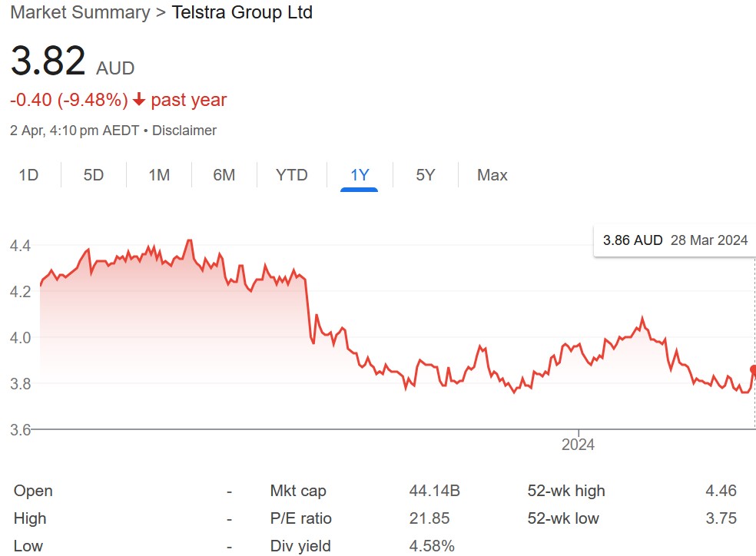The image size is (756, 556).
Task: View the 5Y price history tab
Action: pos(426,175)
